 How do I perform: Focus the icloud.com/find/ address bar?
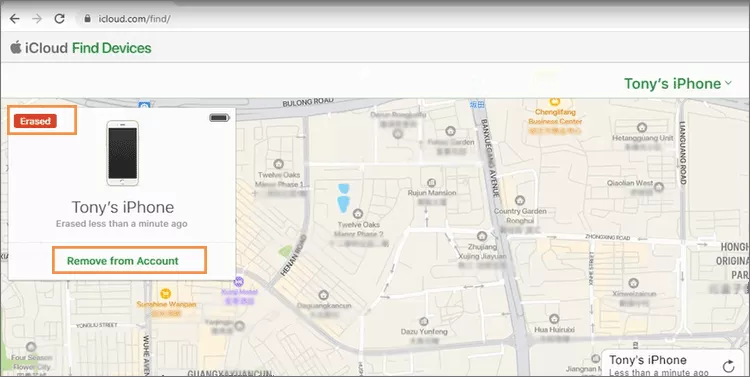click(411, 19)
